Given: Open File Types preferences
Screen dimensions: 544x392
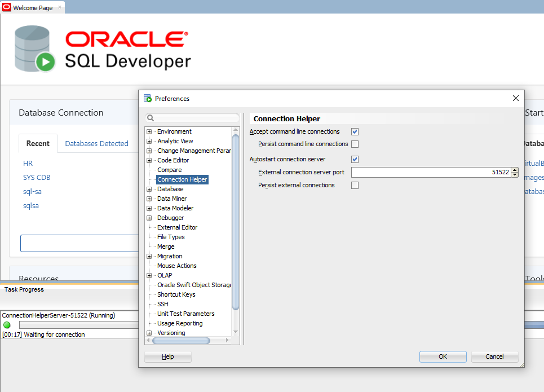Looking at the screenshot, I should click(x=171, y=237).
